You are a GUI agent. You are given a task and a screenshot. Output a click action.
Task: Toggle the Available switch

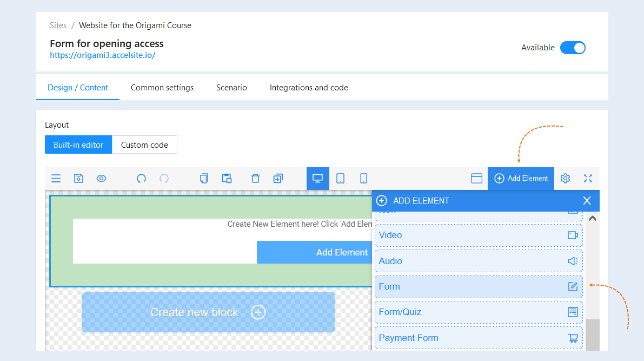573,48
